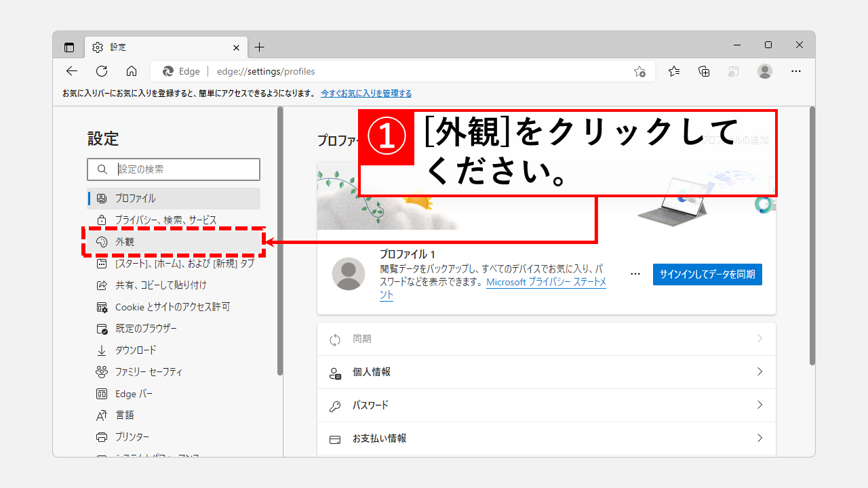This screenshot has width=868, height=488.
Task: Click サインインしてデータを同期 button
Action: point(707,274)
